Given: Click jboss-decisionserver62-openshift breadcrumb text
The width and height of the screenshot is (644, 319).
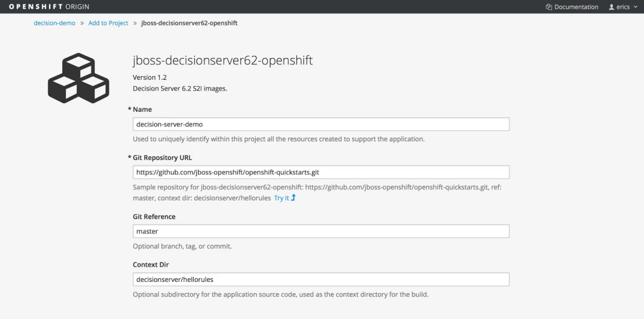Looking at the screenshot, I should 189,23.
